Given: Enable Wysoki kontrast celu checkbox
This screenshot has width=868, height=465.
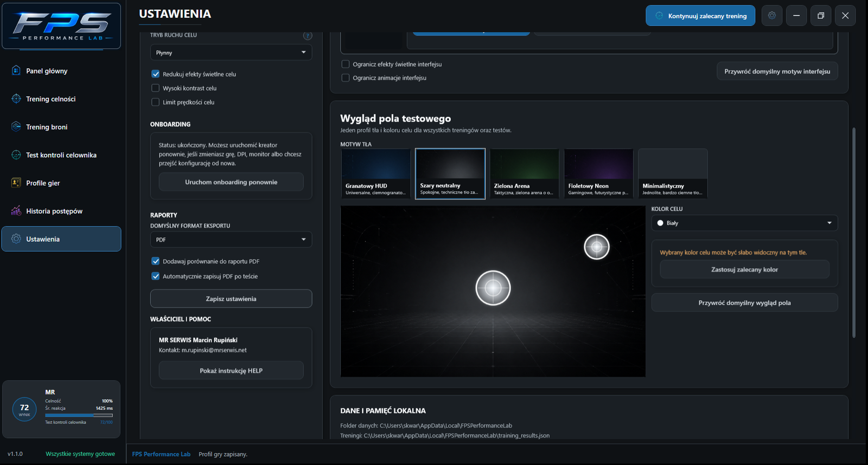Looking at the screenshot, I should pos(156,88).
